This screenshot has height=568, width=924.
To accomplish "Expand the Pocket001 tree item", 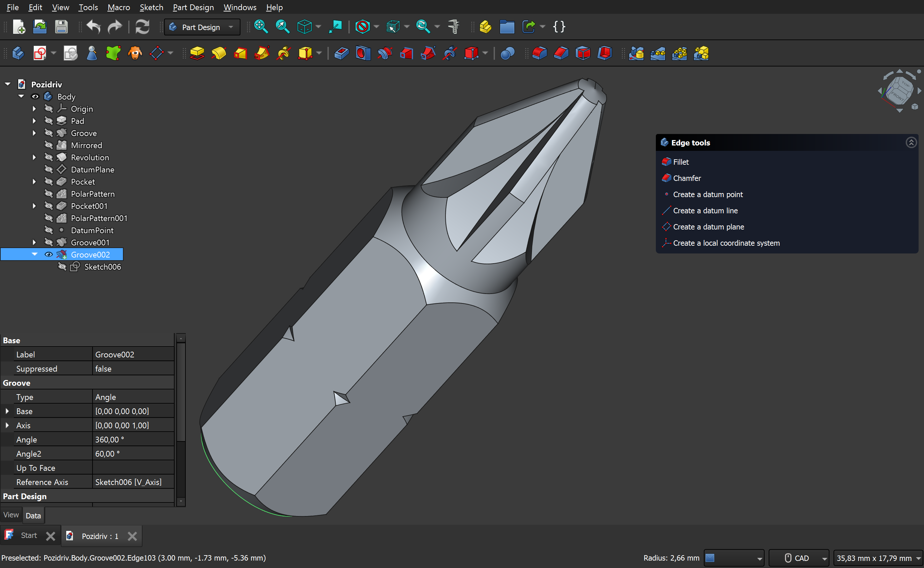I will pos(34,206).
